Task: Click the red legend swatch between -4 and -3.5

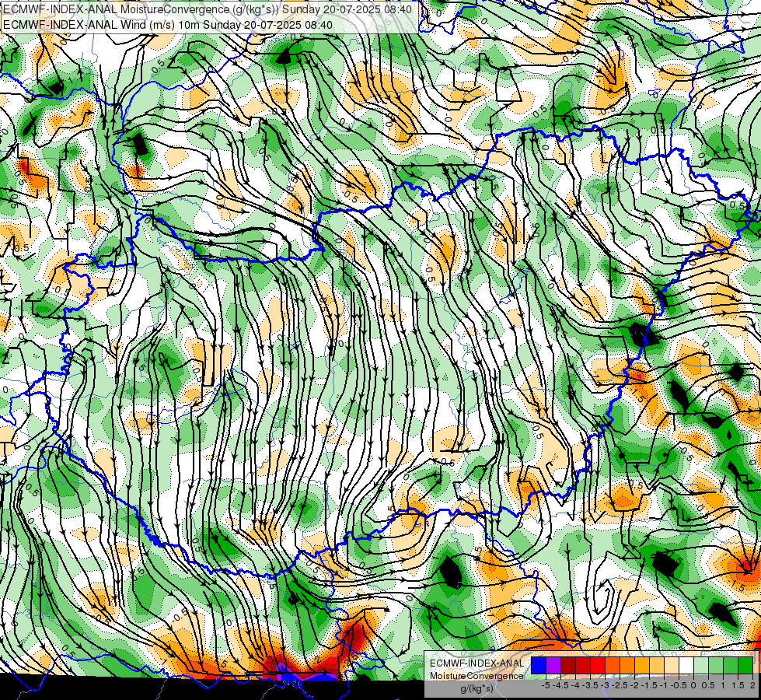Action: [583, 666]
